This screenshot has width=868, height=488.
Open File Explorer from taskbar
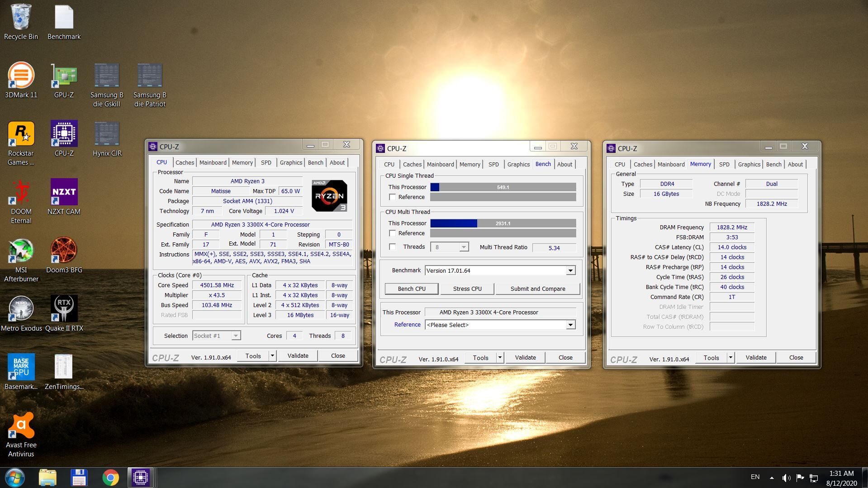point(47,478)
